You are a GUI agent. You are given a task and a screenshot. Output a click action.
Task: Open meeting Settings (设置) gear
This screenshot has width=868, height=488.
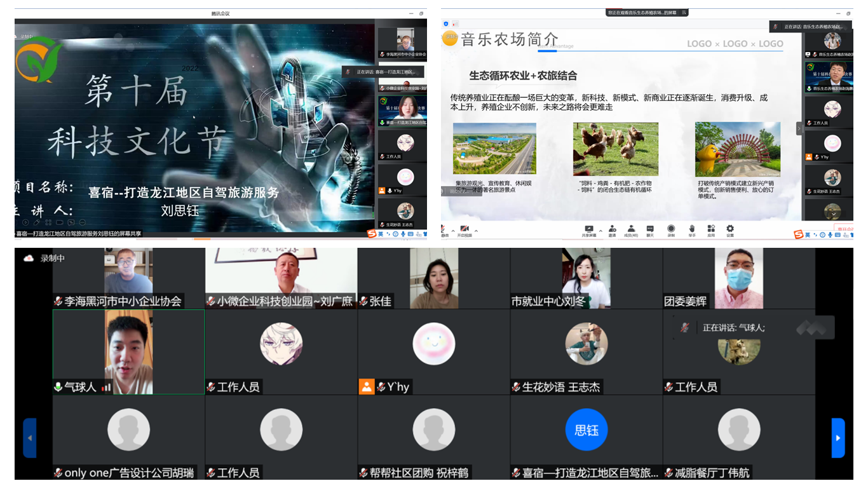pos(730,229)
